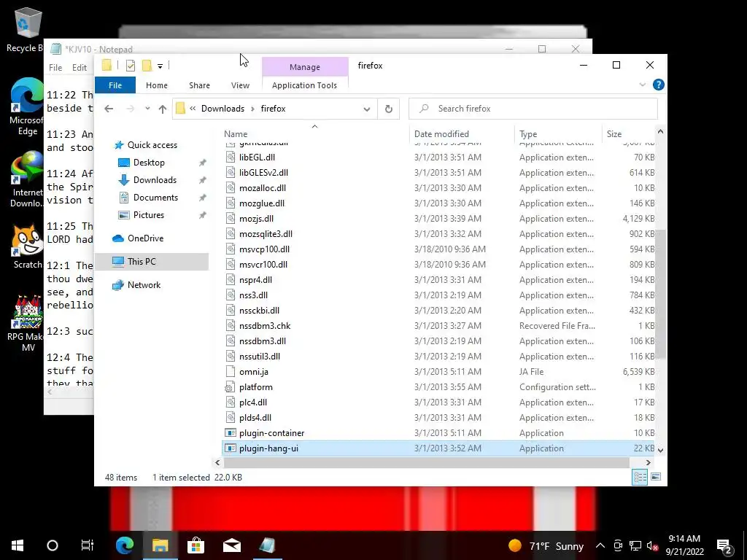The image size is (747, 560).
Task: Click New folder icon in quick access toolbar
Action: pos(147,66)
